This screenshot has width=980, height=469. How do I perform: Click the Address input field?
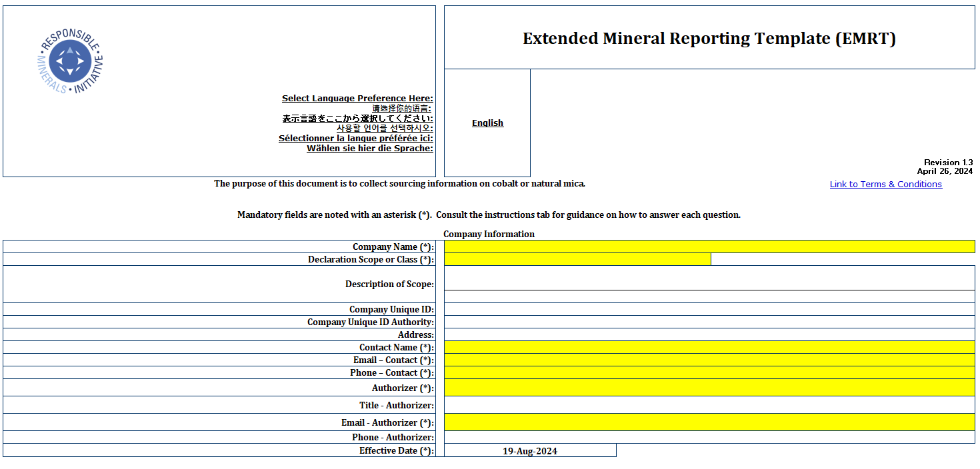(x=707, y=334)
